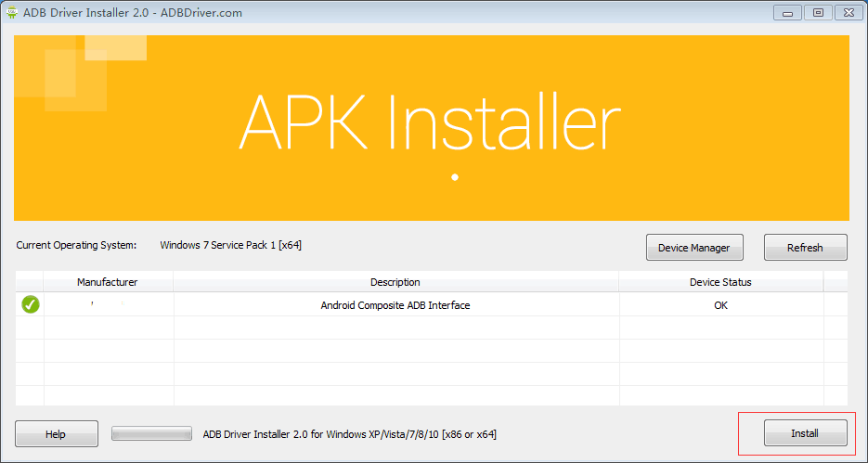This screenshot has height=463, width=868.
Task: Click the installation progress bar
Action: (x=151, y=433)
